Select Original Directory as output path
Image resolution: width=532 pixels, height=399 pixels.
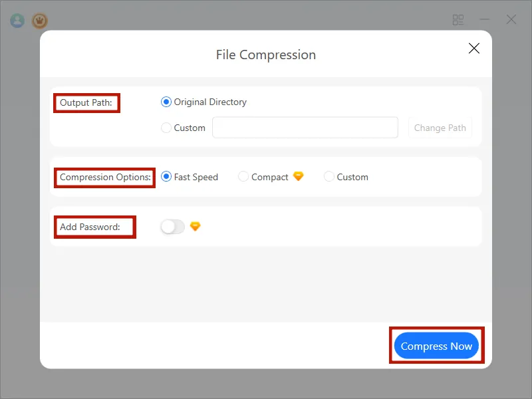tap(166, 102)
